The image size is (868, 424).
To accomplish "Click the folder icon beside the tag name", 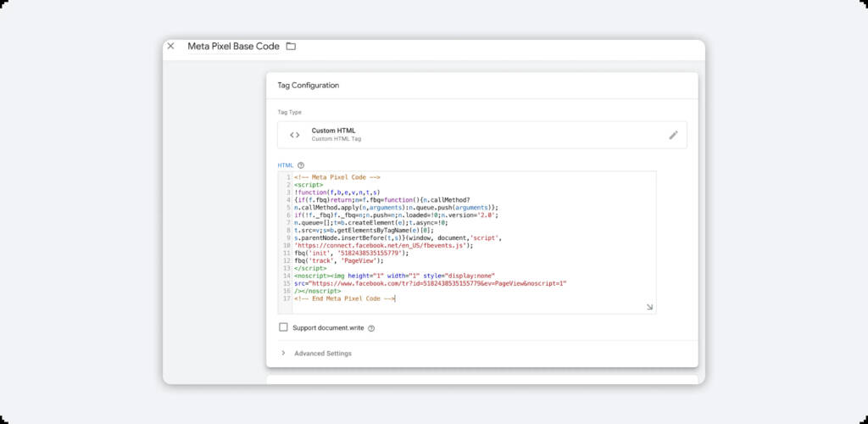I will tap(291, 47).
